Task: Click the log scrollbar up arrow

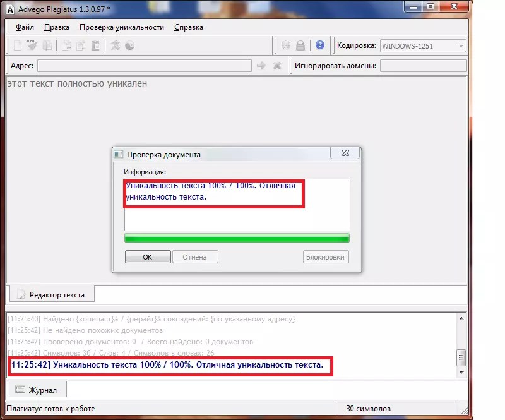Action: 461,318
